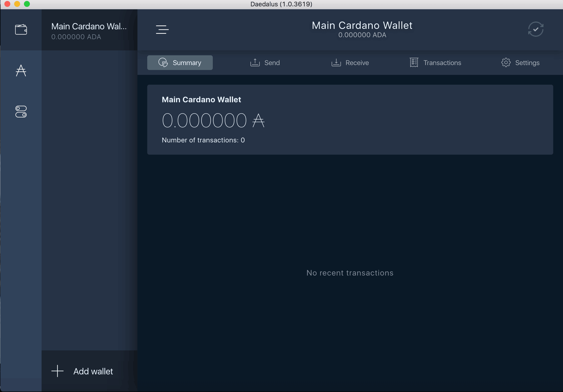Select the ADA currency icon
Image resolution: width=563 pixels, height=392 pixels.
(x=21, y=70)
